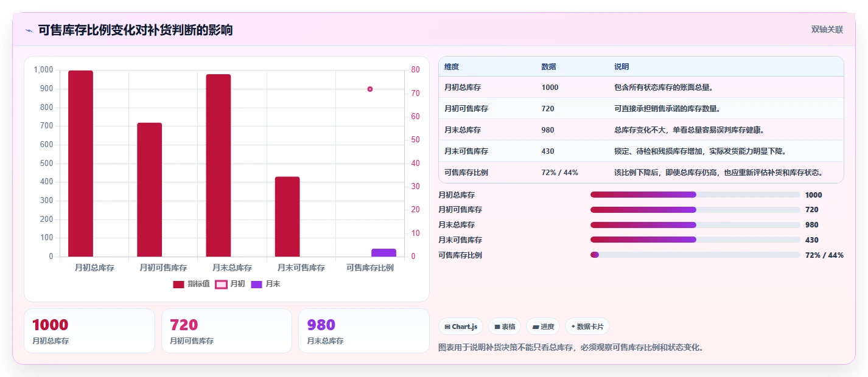868x377 pixels.
Task: Click the progress value 430 beside 月末可售库存
Action: click(812, 240)
